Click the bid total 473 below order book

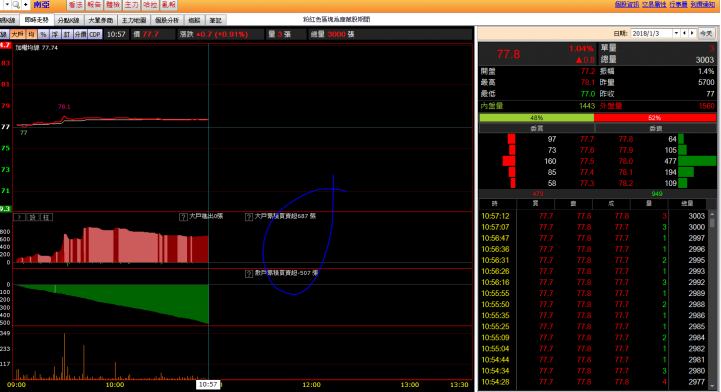pyautogui.click(x=538, y=194)
